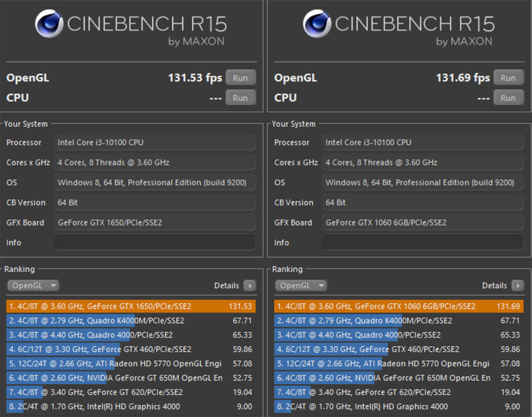Screen dimensions: 532x417
Task: Select the GeForce GTX 460 row in GTX 1060 window
Action: (x=399, y=349)
